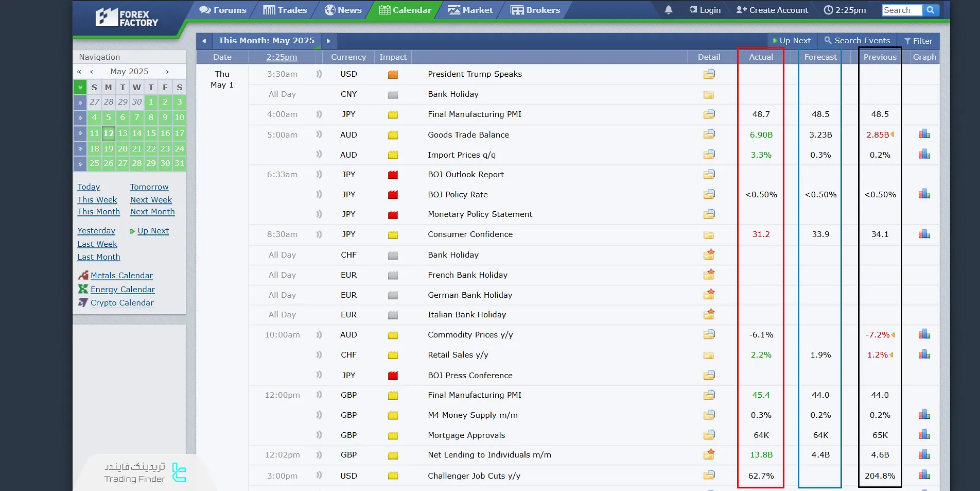Open detail folder for BOJ Policy Rate

coord(709,194)
